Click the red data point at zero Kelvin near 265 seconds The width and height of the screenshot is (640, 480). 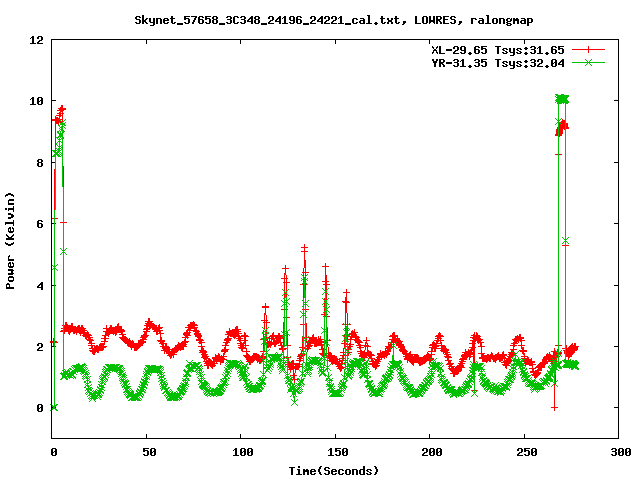[x=554, y=408]
